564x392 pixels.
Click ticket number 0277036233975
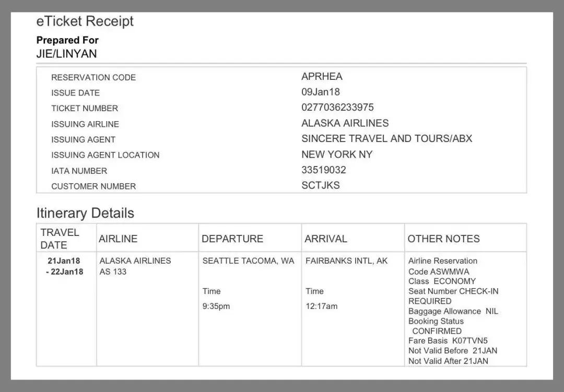(x=337, y=108)
